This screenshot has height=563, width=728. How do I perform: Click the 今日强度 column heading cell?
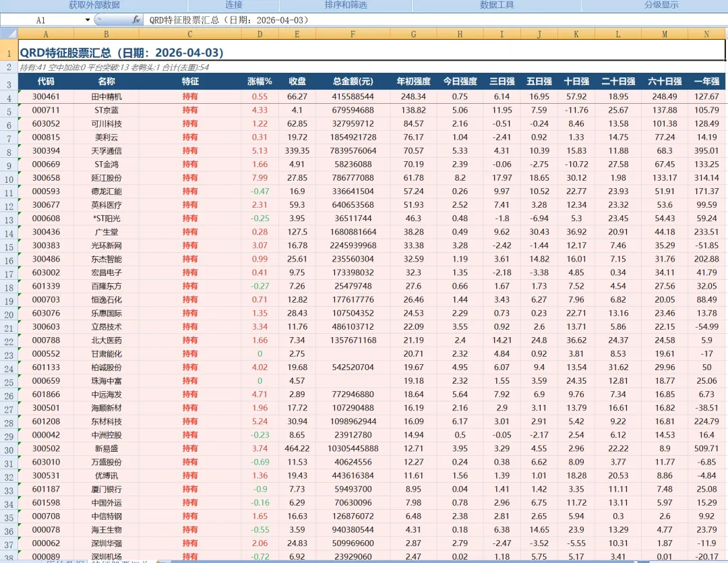460,82
